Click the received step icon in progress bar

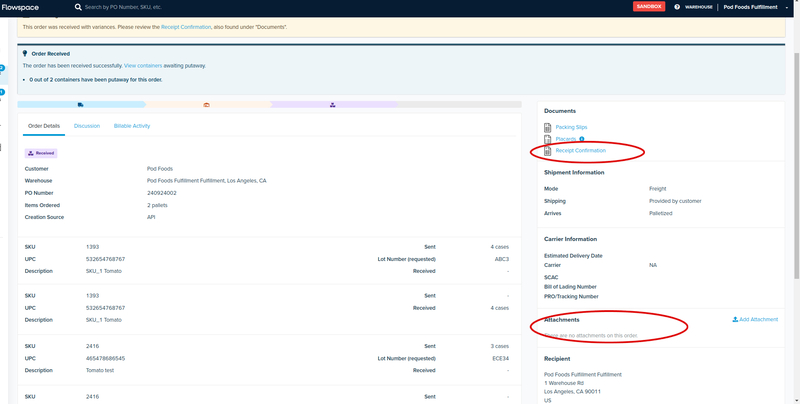tap(333, 104)
